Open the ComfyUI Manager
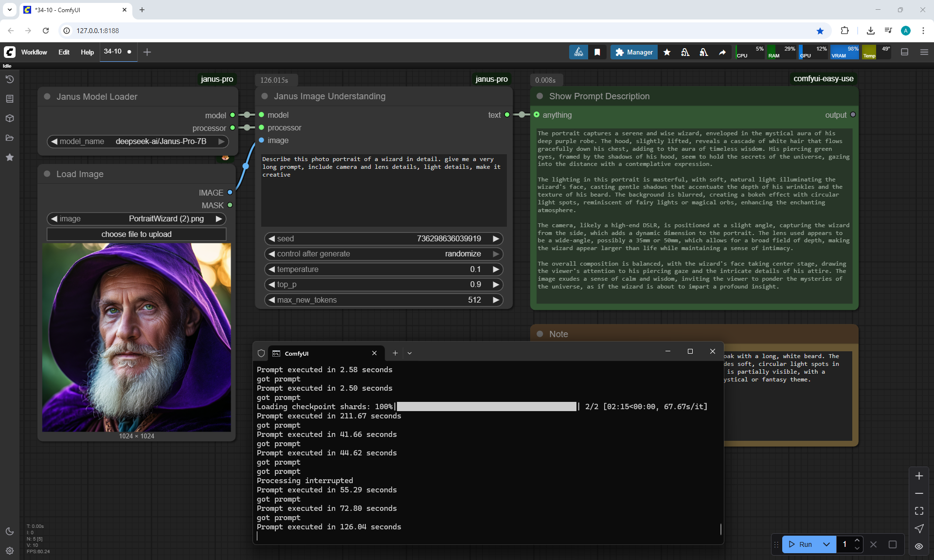The width and height of the screenshot is (934, 560). click(x=634, y=52)
